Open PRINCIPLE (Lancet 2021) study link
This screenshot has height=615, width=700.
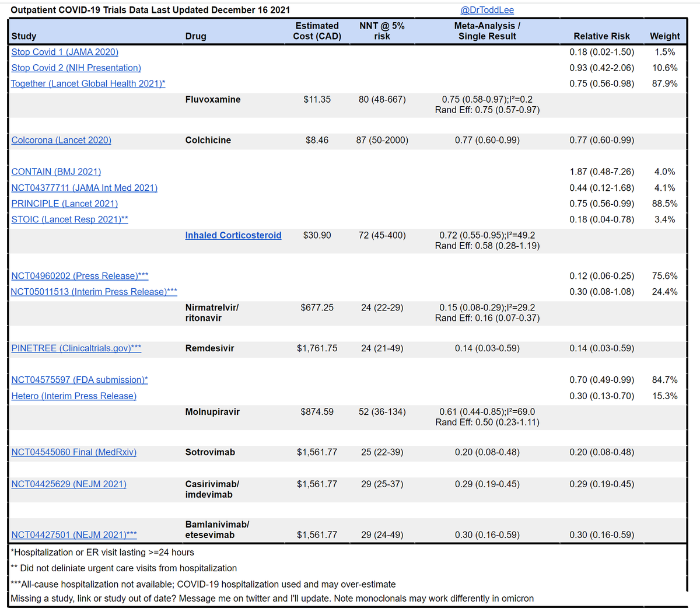click(x=64, y=204)
